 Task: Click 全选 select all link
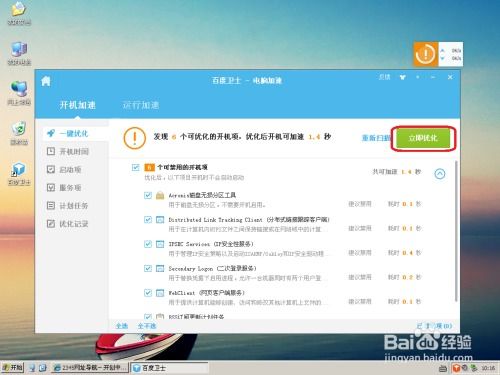tap(122, 326)
